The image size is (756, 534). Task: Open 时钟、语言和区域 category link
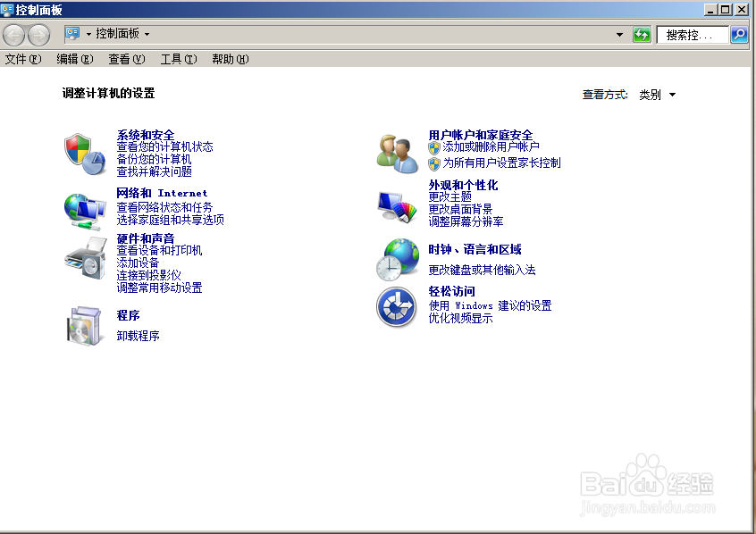[475, 250]
